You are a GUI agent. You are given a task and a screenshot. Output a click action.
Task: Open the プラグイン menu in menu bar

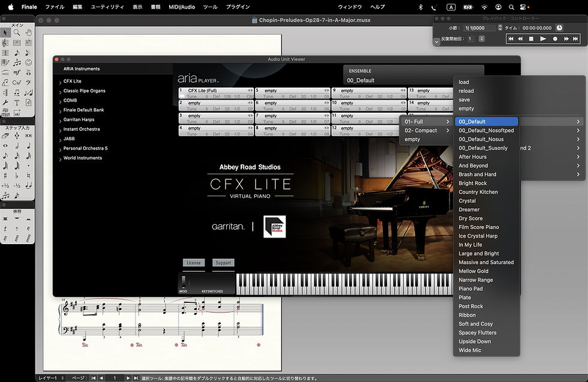pyautogui.click(x=238, y=7)
